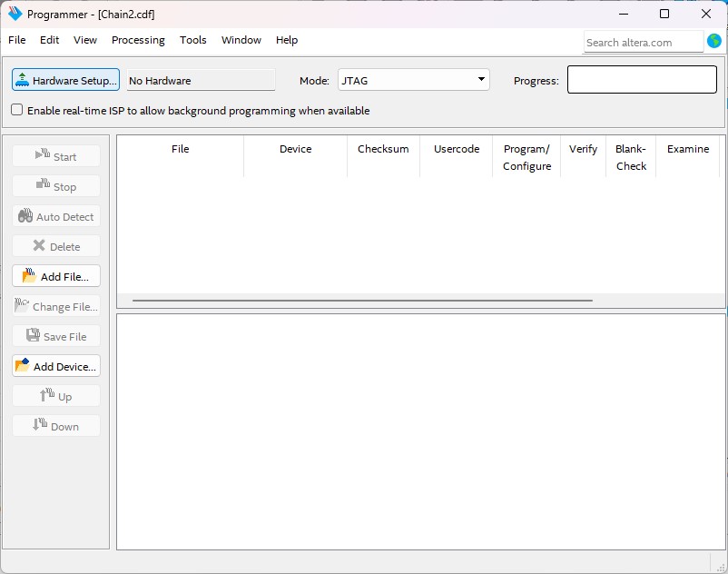This screenshot has height=574, width=728.
Task: Click the Start programming button
Action: (56, 156)
